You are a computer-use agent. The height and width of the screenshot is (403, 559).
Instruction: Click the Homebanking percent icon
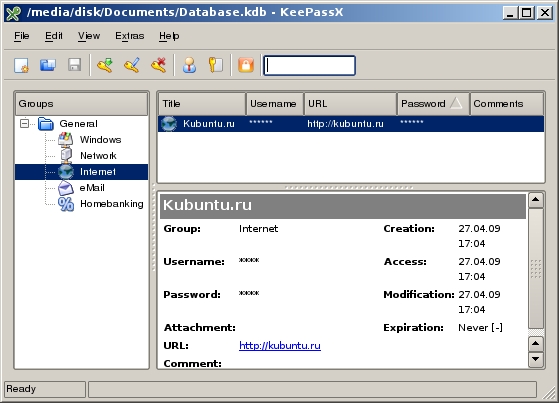coord(66,204)
